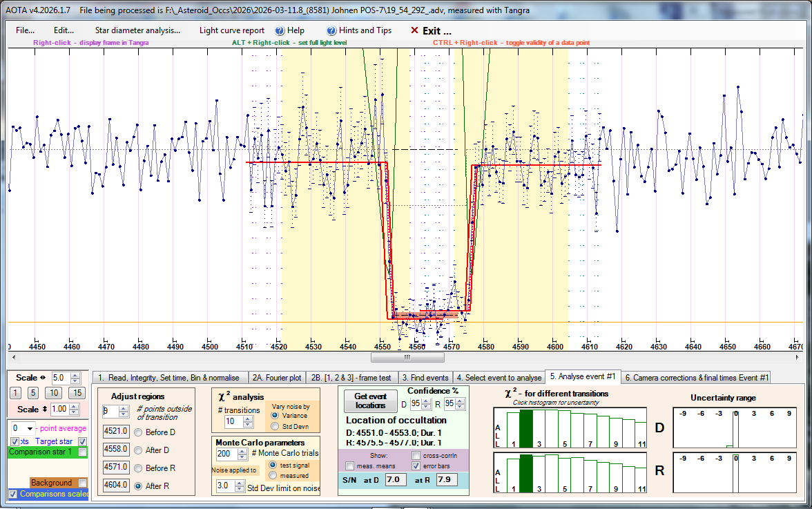Set horizontal scale preset to 15

tap(78, 393)
